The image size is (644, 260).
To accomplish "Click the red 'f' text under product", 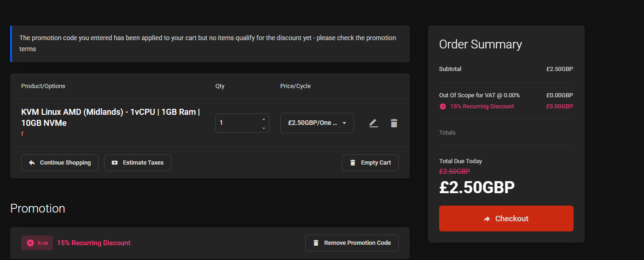I will point(22,134).
